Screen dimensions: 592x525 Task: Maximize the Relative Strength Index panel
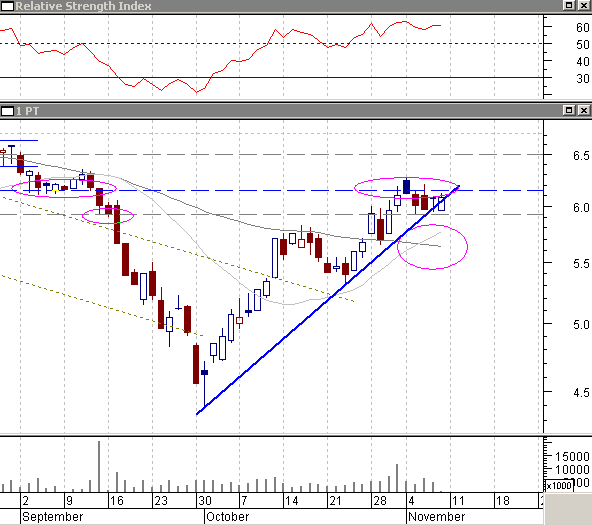pyautogui.click(x=569, y=5)
